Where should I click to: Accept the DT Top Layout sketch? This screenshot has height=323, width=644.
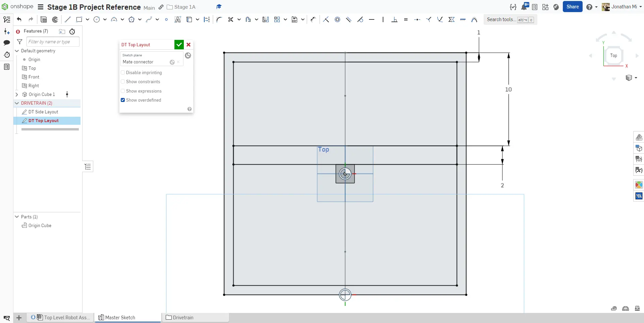pos(179,45)
